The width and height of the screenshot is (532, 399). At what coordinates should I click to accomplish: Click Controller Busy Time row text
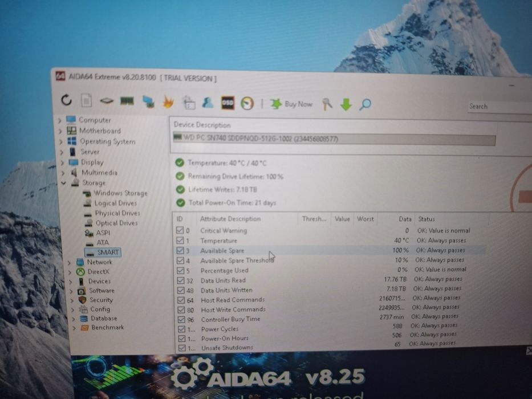230,319
